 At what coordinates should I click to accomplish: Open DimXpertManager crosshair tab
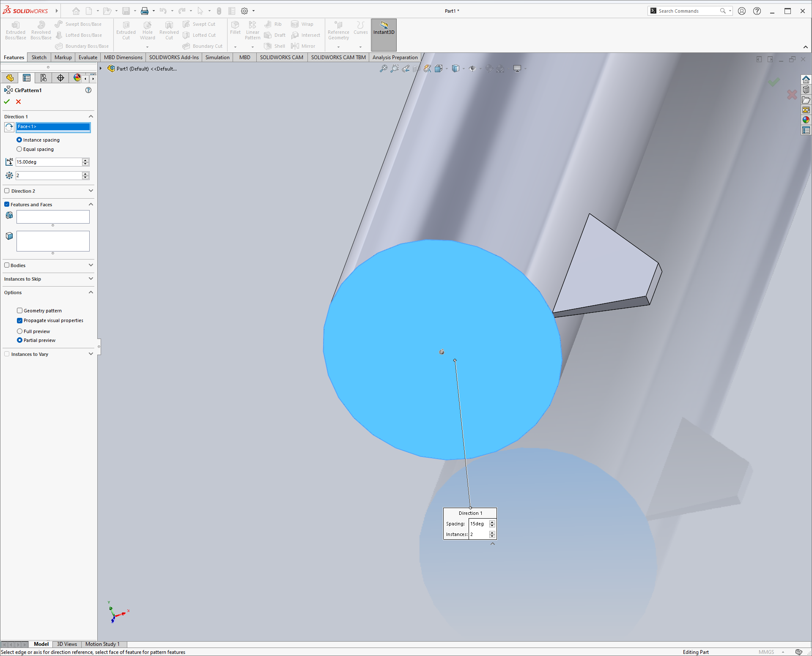(x=60, y=78)
